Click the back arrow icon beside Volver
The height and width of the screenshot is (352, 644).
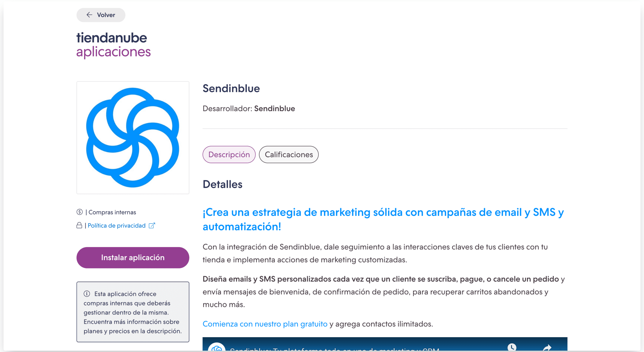89,15
